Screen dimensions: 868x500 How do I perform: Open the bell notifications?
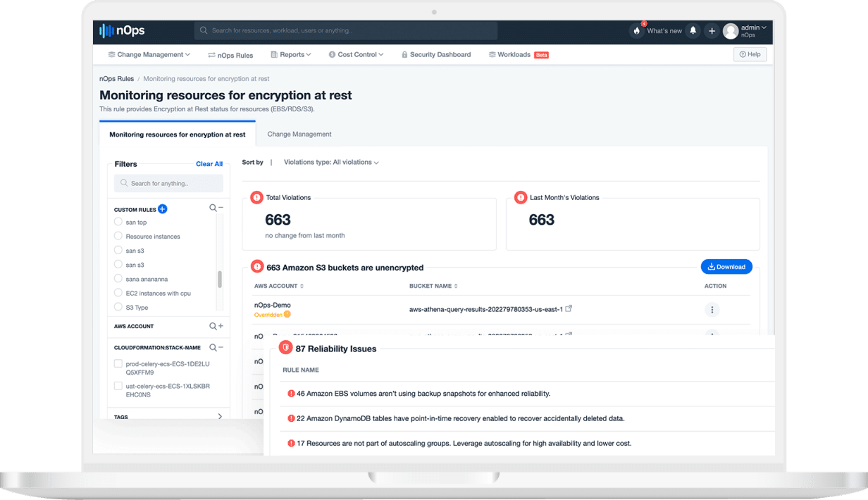point(693,31)
